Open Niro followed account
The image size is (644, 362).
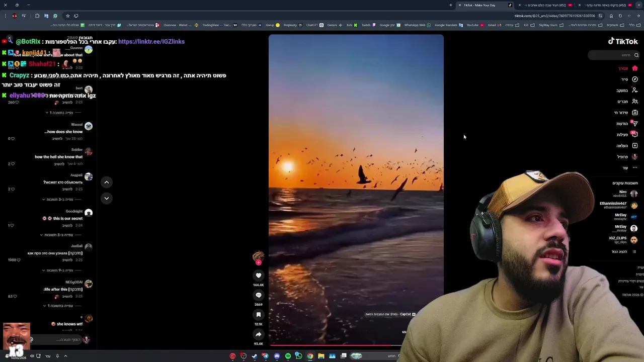[x=623, y=194]
